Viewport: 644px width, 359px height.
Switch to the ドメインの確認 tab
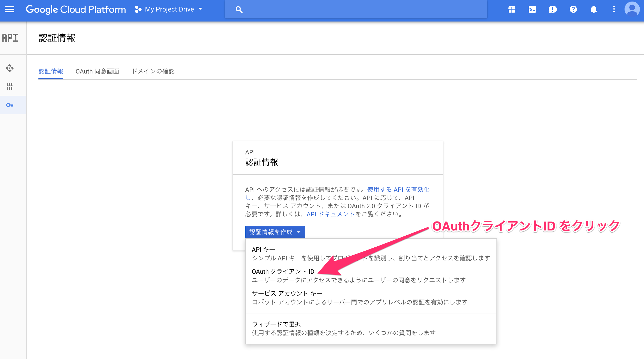[x=153, y=71]
